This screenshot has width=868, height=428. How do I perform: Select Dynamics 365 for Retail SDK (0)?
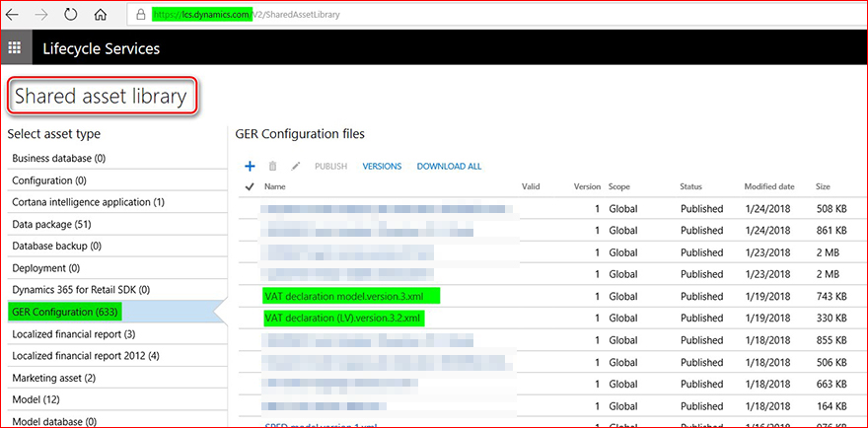point(116,290)
